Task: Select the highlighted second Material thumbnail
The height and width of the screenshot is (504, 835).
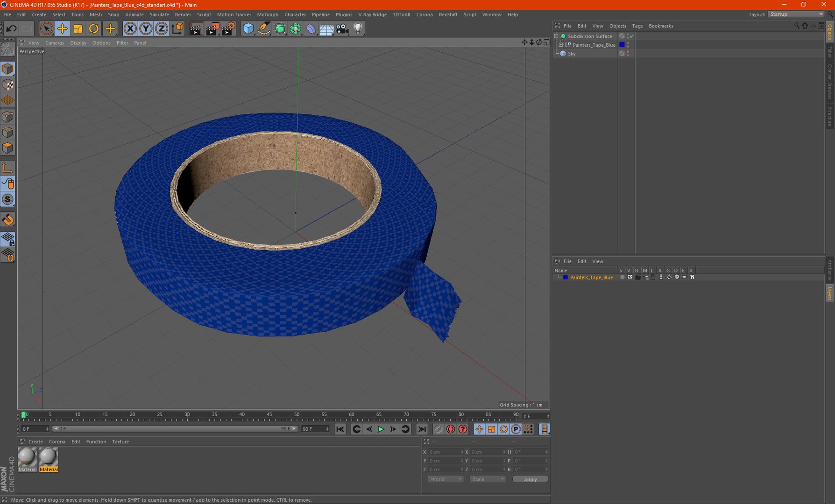Action: (49, 460)
